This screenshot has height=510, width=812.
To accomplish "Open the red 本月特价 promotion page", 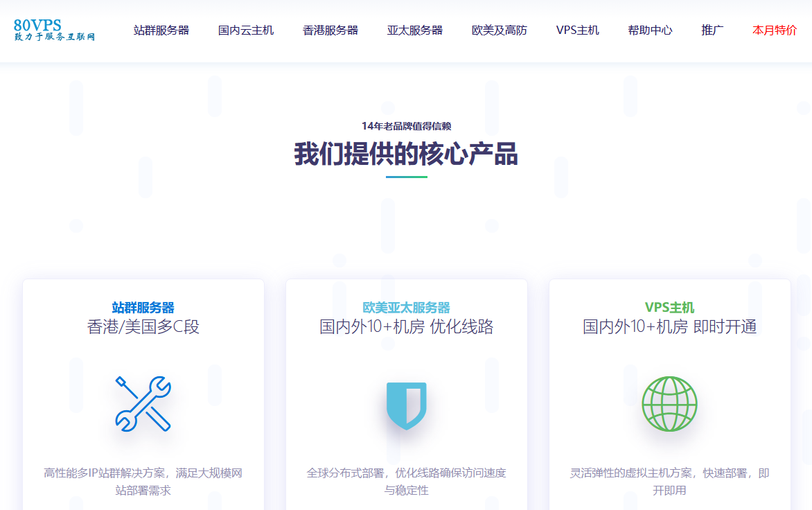I will 773,30.
